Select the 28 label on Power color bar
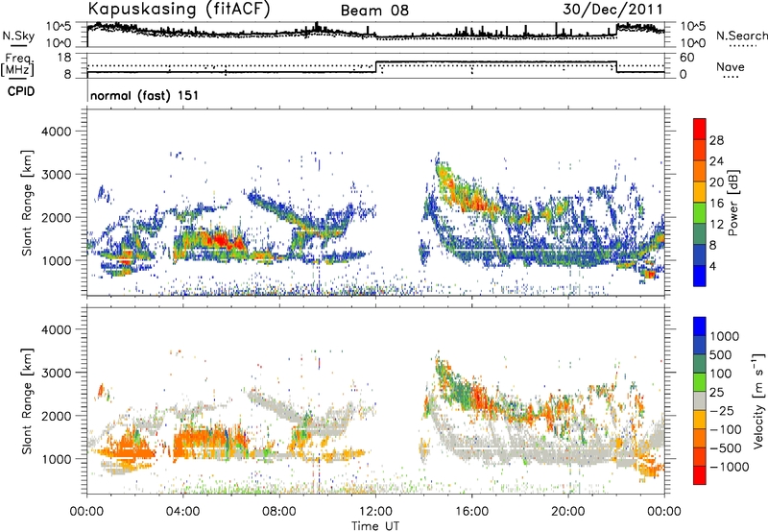Viewport: 768px width, 532px height. pos(716,140)
